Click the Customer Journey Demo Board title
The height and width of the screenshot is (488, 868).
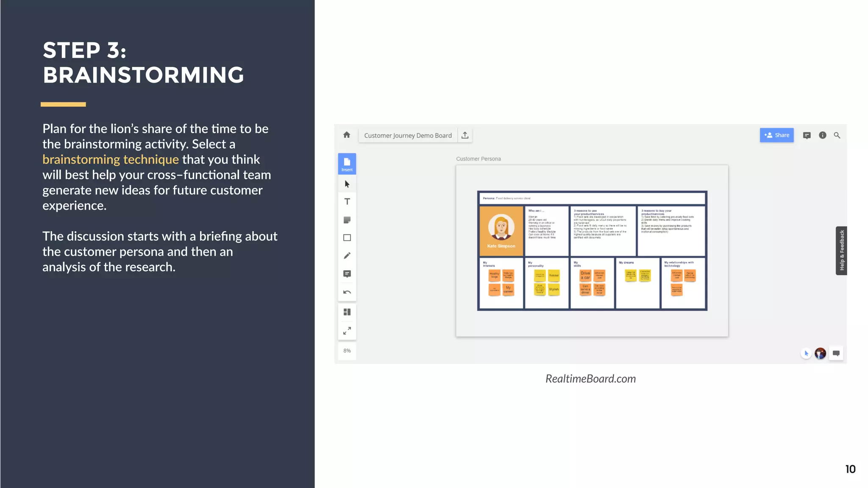(x=408, y=136)
